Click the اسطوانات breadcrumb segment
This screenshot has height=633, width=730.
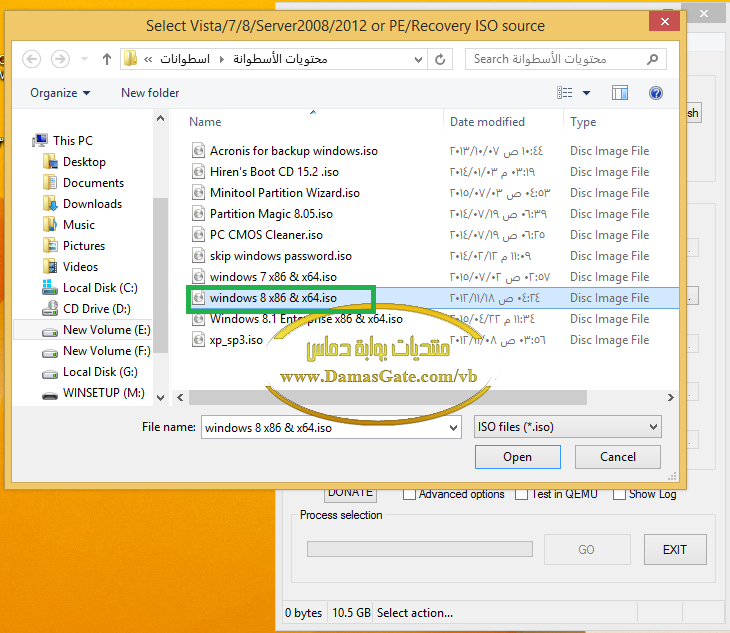click(185, 59)
